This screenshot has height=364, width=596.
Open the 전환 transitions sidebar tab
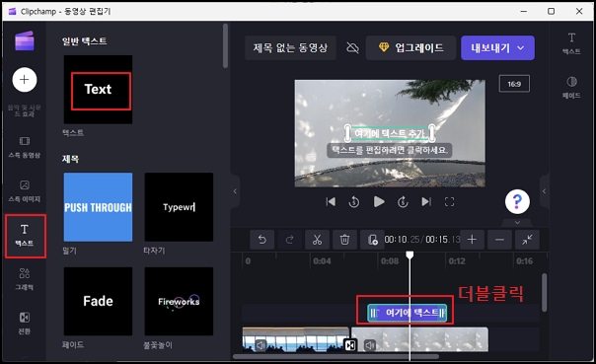click(x=25, y=324)
